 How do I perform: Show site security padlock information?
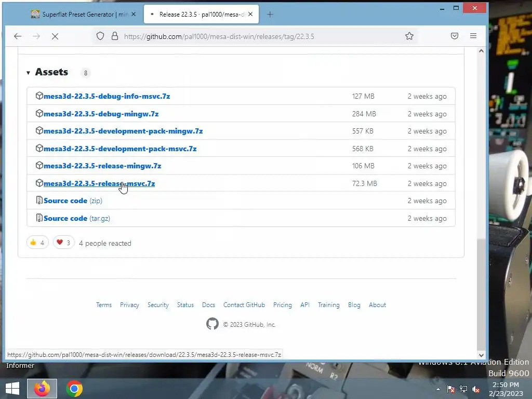[x=115, y=36]
